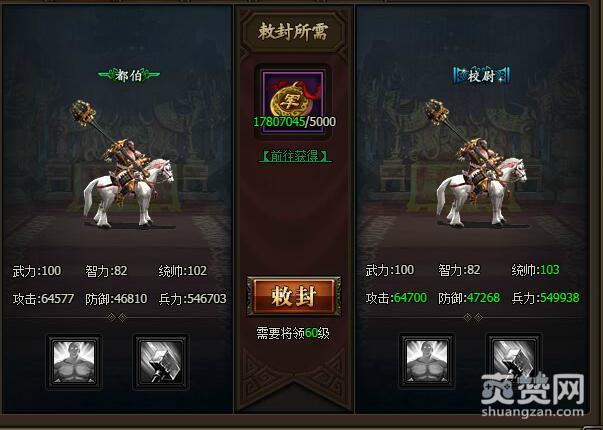
Task: Click left panel 武力:100 stat
Action: click(x=37, y=271)
